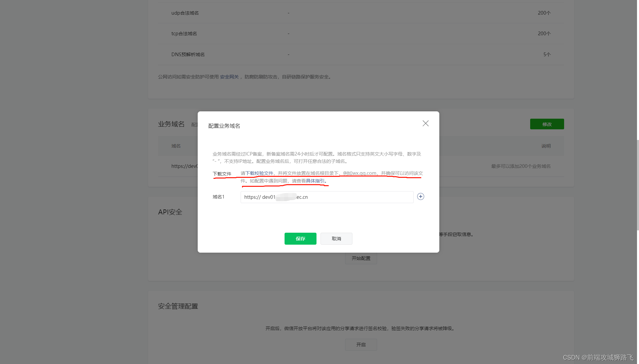This screenshot has width=639, height=364.
Task: Click the 保存 button
Action: click(x=300, y=239)
